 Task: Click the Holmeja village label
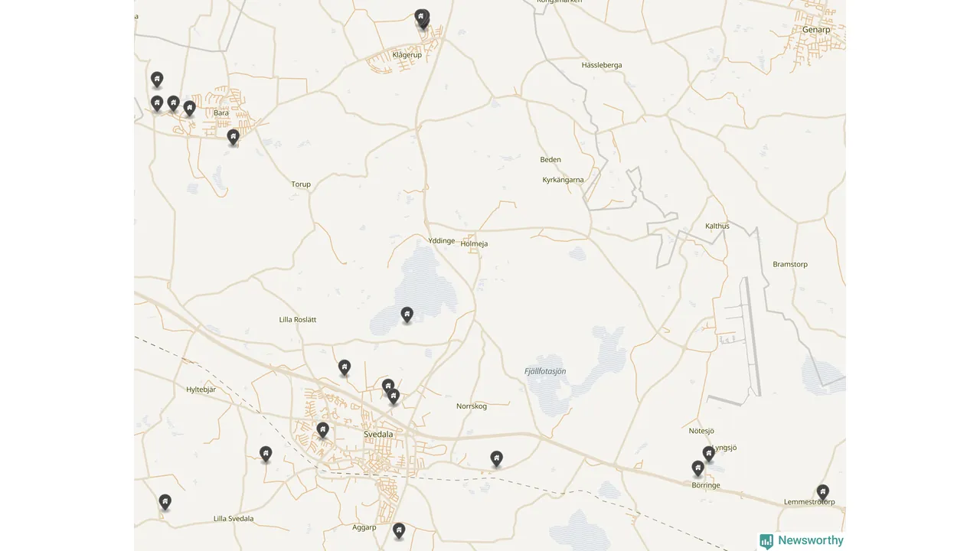point(475,244)
